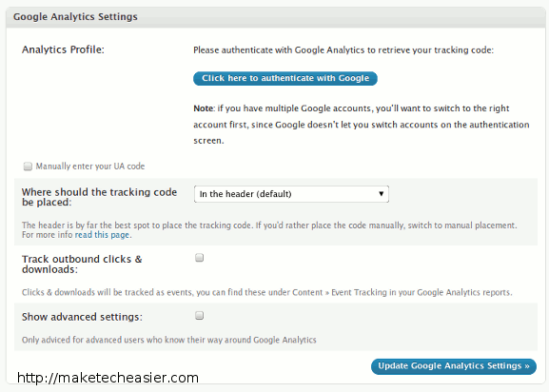Click the 'Track outbound clicks & downloads:' label

tap(82, 265)
